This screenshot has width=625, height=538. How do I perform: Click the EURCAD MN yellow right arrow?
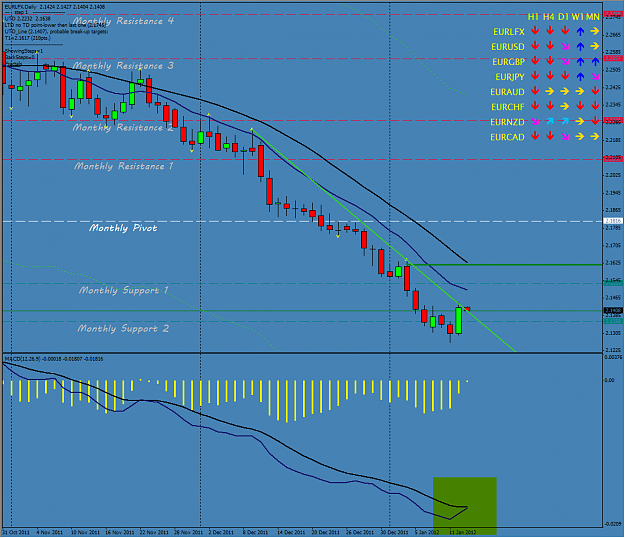pyautogui.click(x=595, y=137)
